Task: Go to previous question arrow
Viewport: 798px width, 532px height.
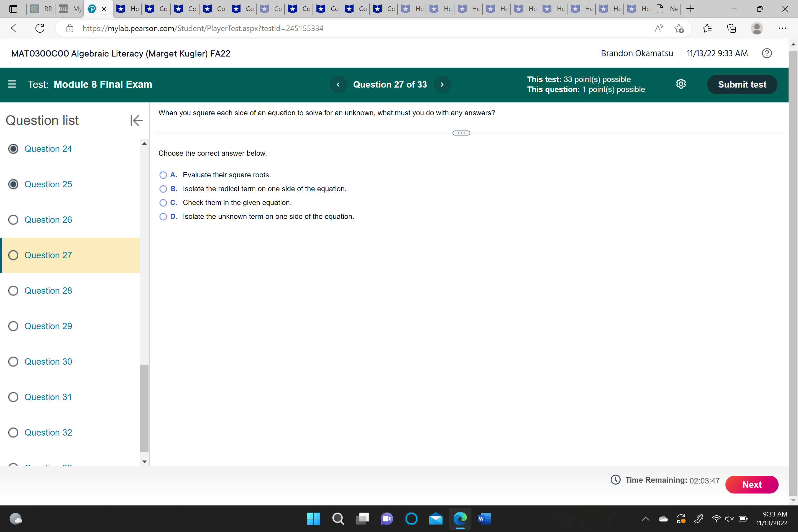Action: (338, 85)
